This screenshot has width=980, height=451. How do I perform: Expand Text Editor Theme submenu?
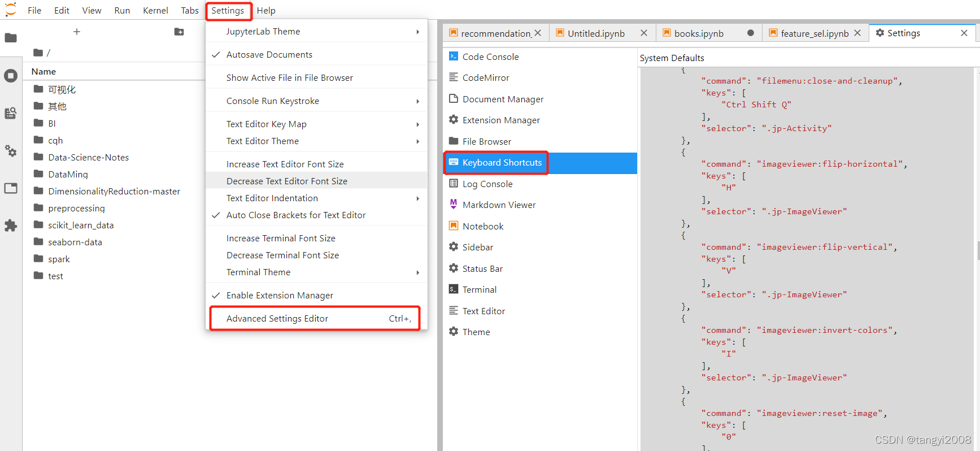316,141
